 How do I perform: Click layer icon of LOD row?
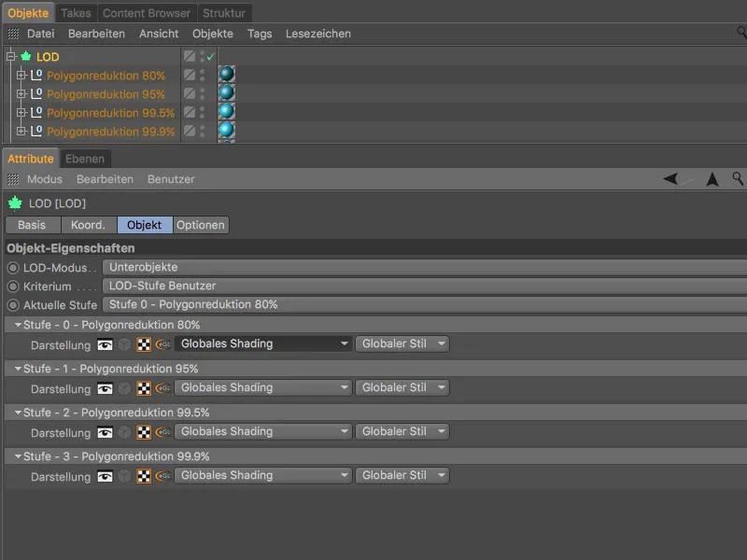[190, 56]
